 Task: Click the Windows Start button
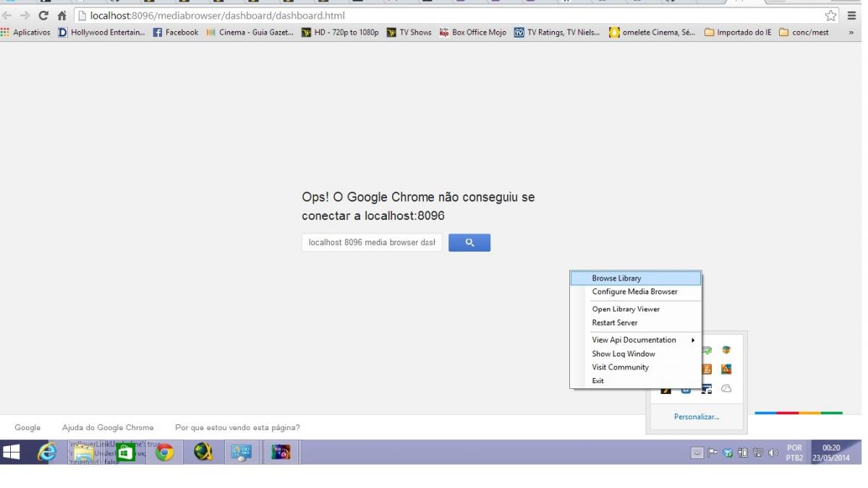pyautogui.click(x=12, y=452)
